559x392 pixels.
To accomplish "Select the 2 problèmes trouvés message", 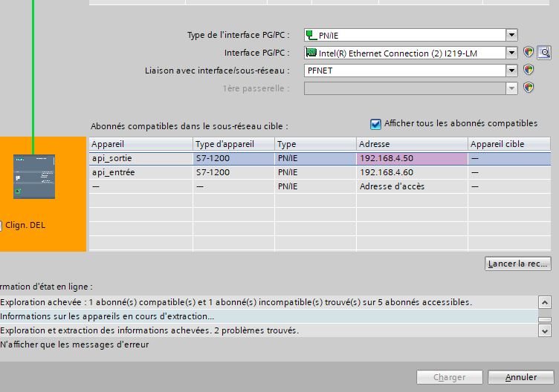I will point(269,330).
